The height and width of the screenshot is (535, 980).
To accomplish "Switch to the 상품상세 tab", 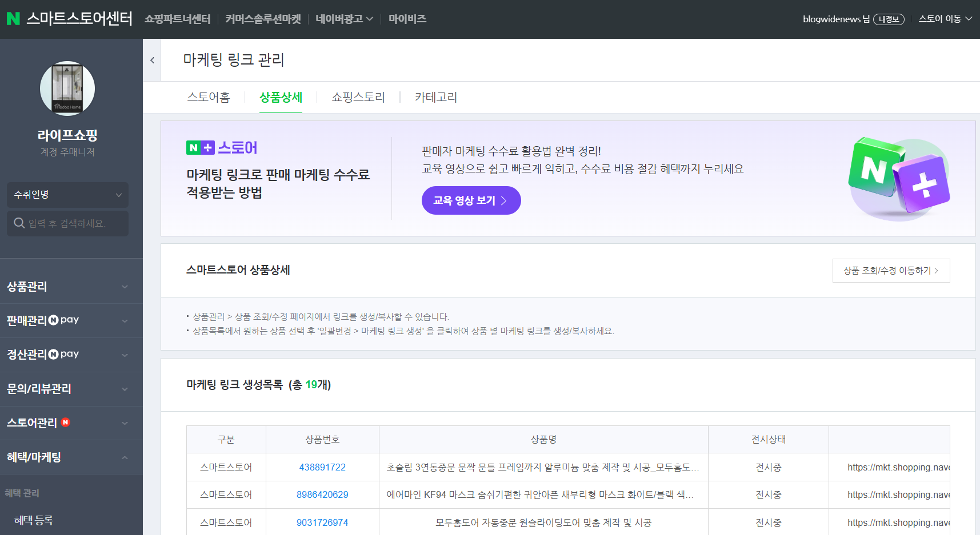I will pyautogui.click(x=281, y=97).
